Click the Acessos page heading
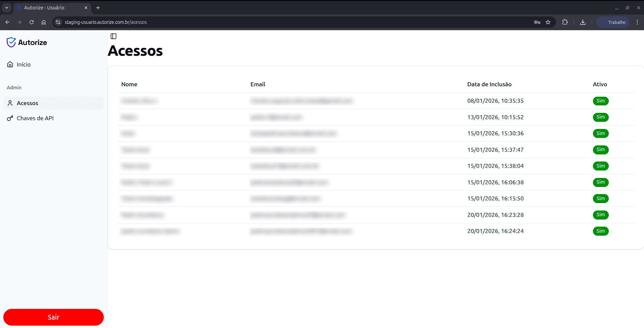This screenshot has width=644, height=328. (x=135, y=51)
